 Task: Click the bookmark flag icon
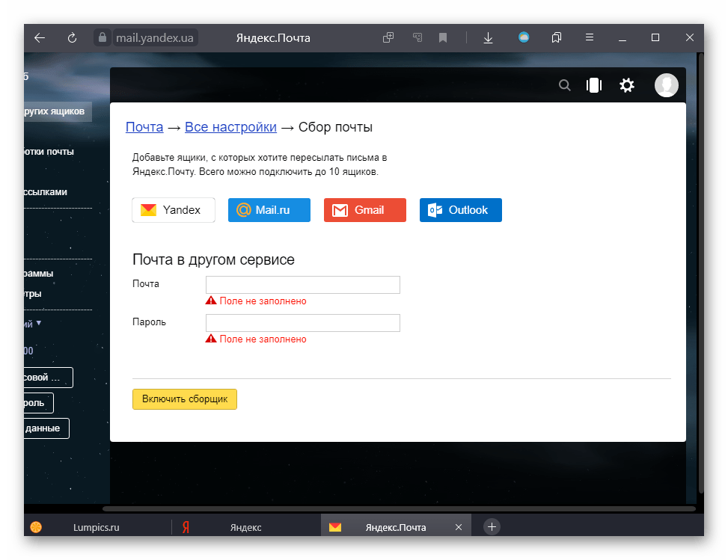pos(443,37)
